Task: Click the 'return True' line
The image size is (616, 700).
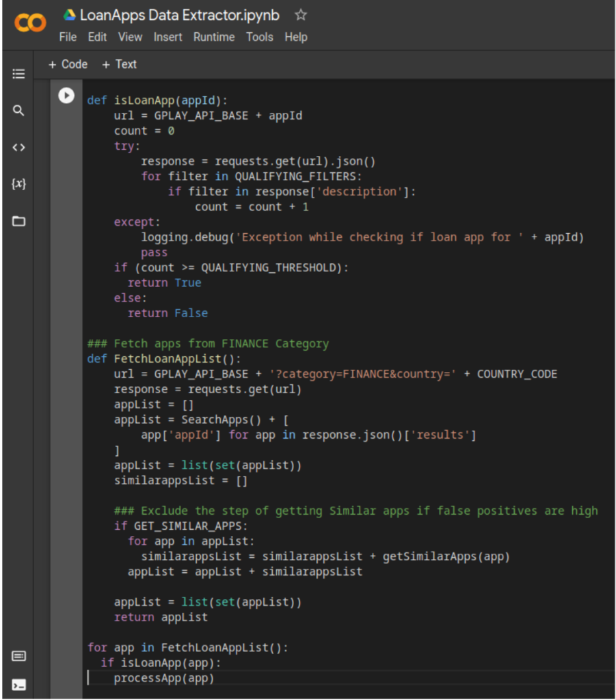Action: (x=164, y=282)
